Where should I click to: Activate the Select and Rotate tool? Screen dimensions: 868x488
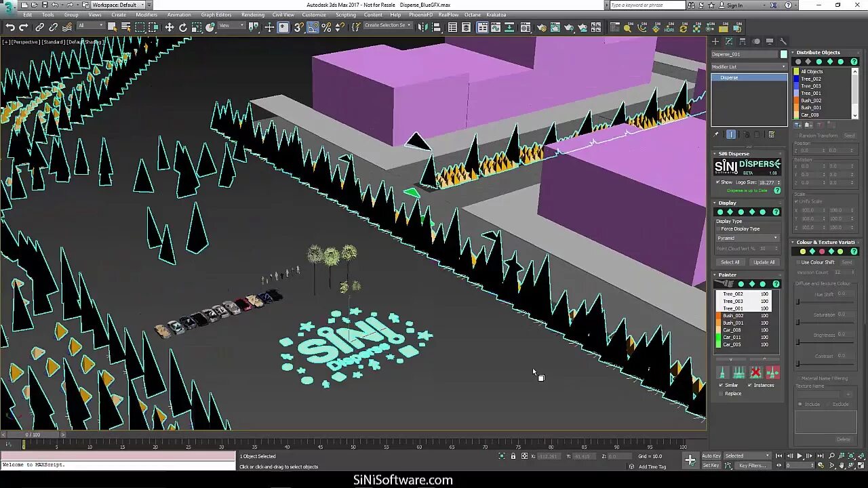182,27
